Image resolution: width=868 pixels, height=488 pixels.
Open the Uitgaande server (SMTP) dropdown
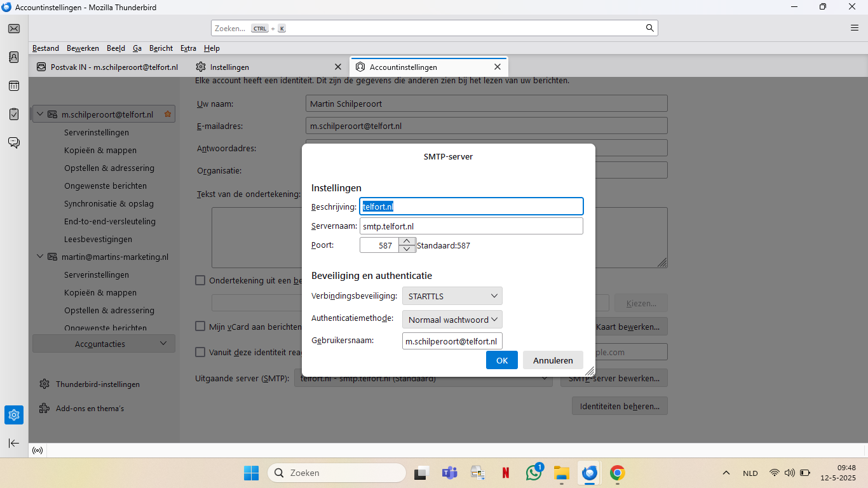point(423,378)
